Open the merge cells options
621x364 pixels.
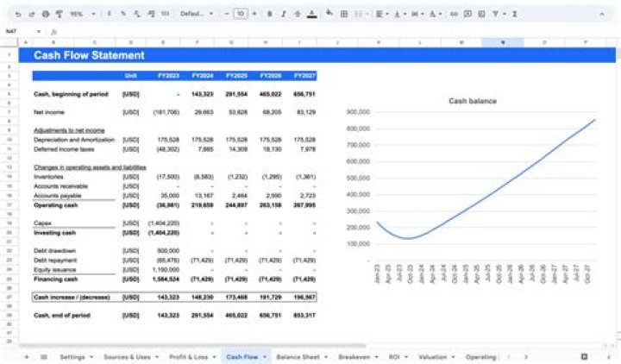[361, 14]
